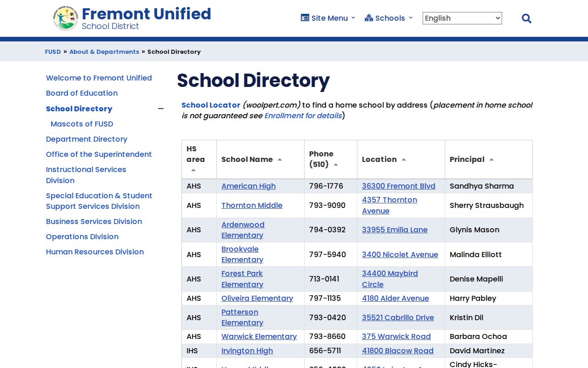Go to FUSD breadcrumb link
588x368 pixels.
tap(53, 52)
